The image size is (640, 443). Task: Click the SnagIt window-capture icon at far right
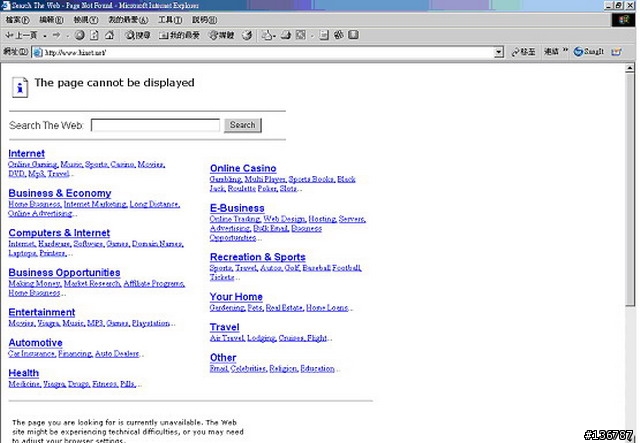[616, 52]
